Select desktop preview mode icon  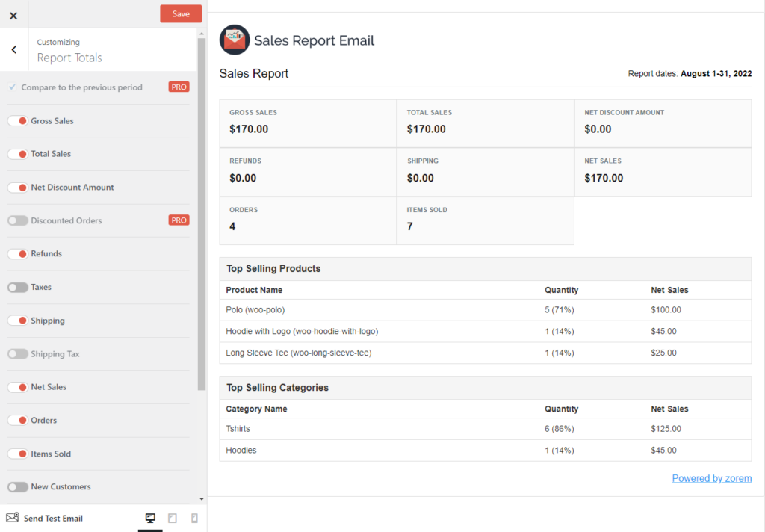click(x=150, y=517)
